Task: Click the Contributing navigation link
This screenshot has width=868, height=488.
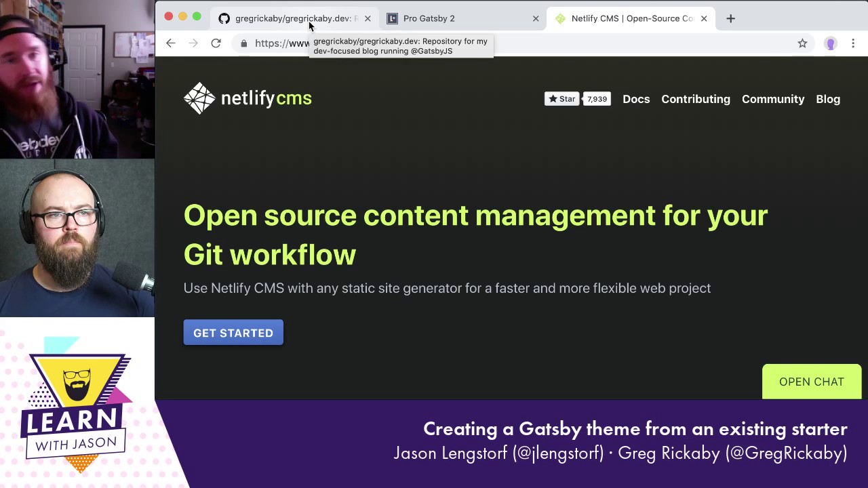Action: click(x=696, y=99)
